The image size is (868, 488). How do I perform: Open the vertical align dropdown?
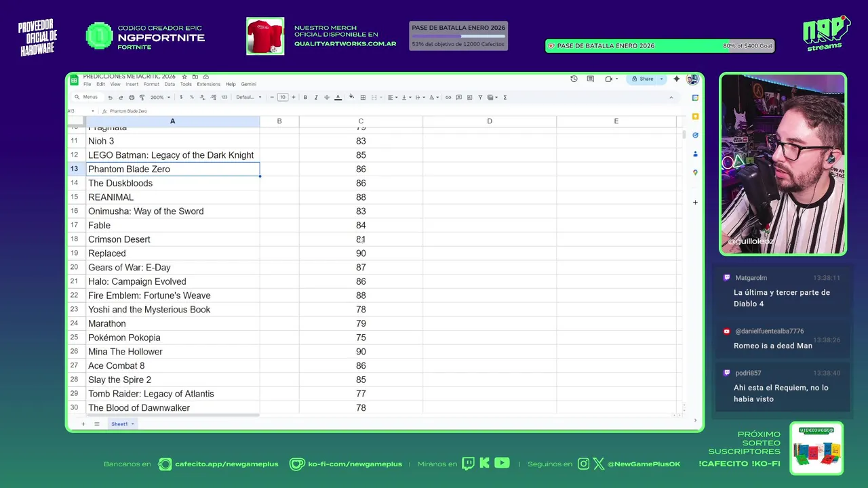(x=406, y=97)
